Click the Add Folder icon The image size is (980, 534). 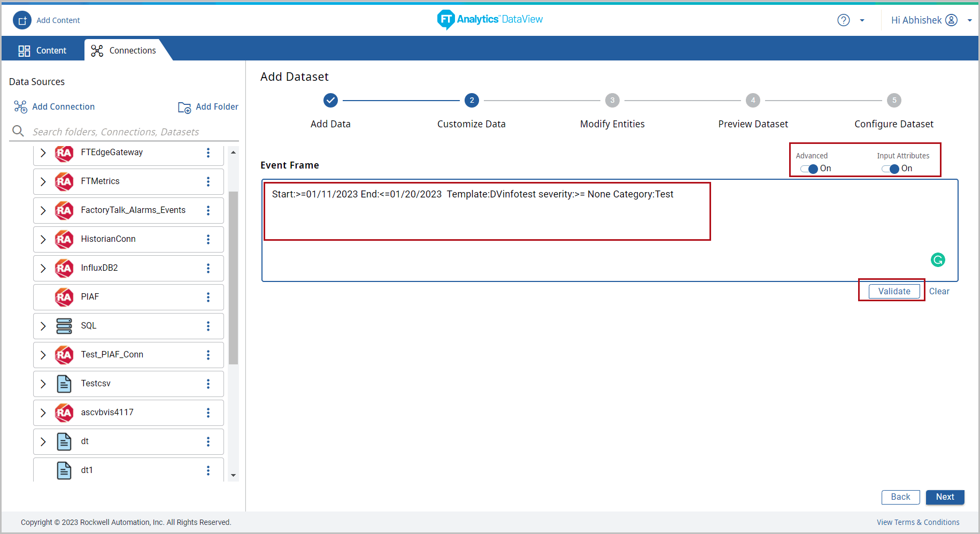(x=184, y=108)
